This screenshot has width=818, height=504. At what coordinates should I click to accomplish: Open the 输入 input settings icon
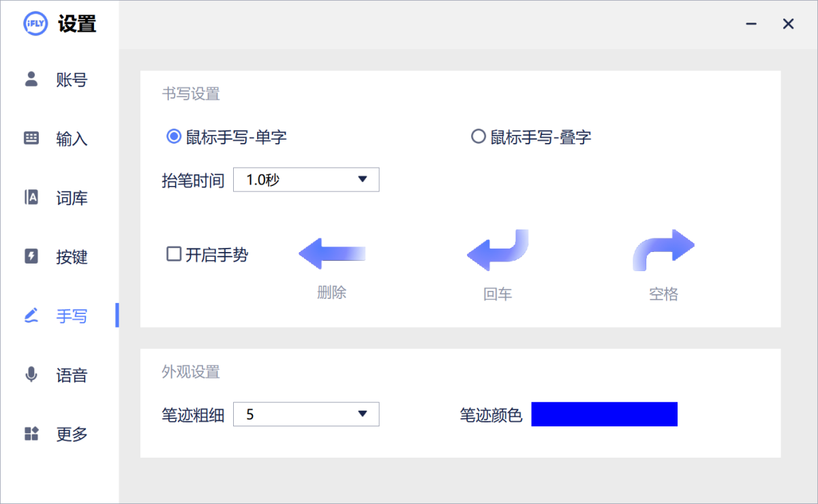(31, 138)
